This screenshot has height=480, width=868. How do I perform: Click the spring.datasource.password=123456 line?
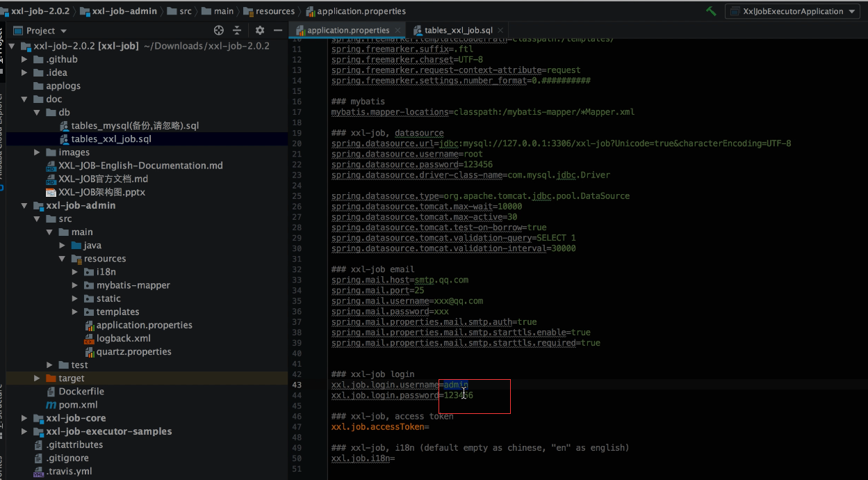click(412, 164)
